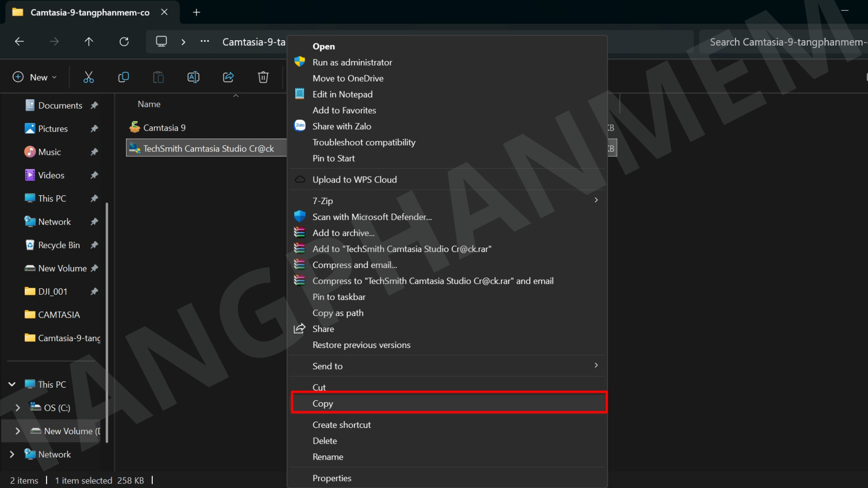Open Music in quick access

tap(50, 152)
